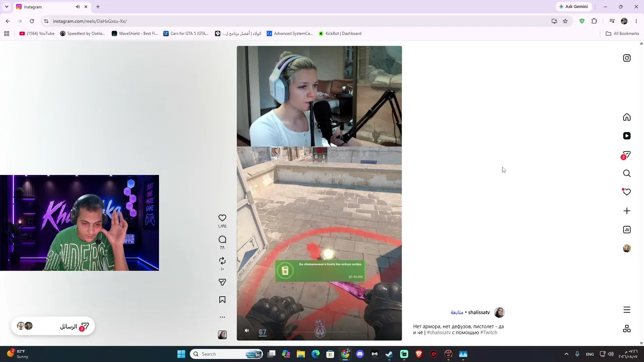Open the taskbar volume control
This screenshot has width=644, height=362.
click(611, 354)
